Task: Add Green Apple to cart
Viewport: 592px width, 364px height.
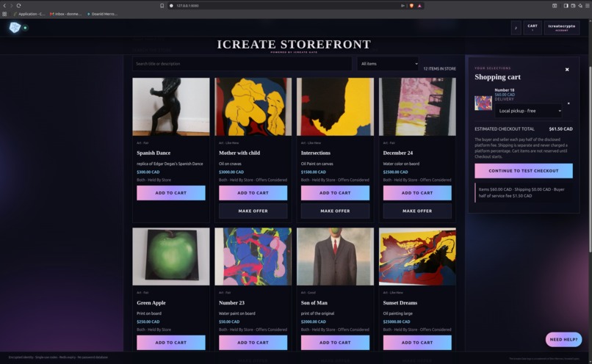Action: coord(171,343)
